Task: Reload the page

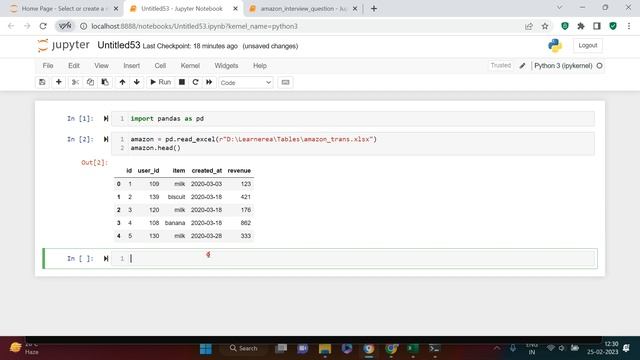Action: [x=43, y=26]
